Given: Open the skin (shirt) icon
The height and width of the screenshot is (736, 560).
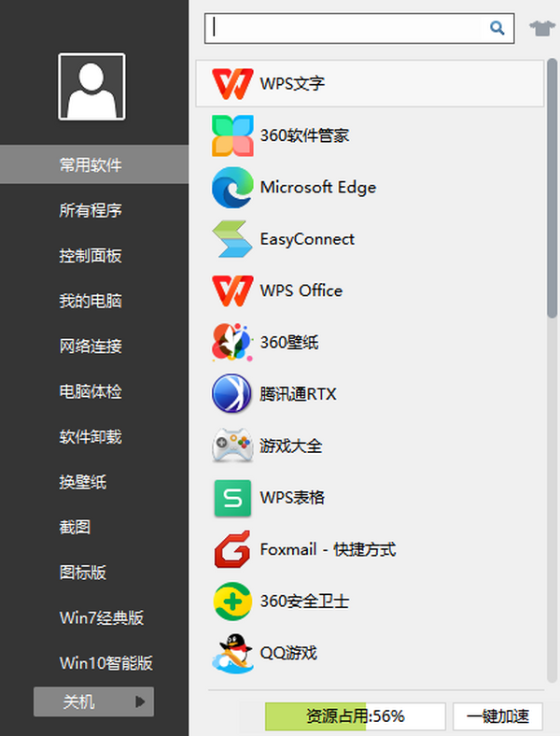Looking at the screenshot, I should pyautogui.click(x=541, y=28).
